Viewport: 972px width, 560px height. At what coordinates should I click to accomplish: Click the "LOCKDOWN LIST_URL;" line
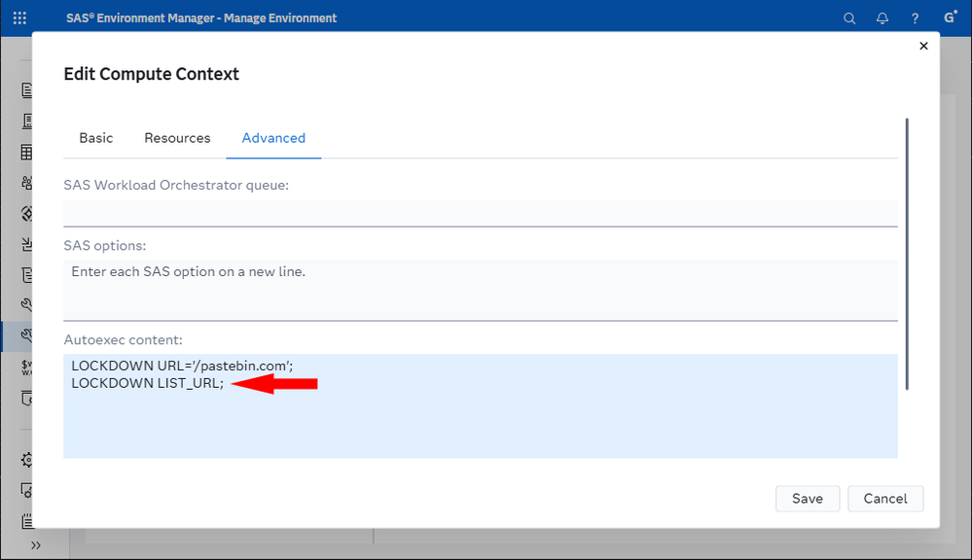pyautogui.click(x=148, y=383)
